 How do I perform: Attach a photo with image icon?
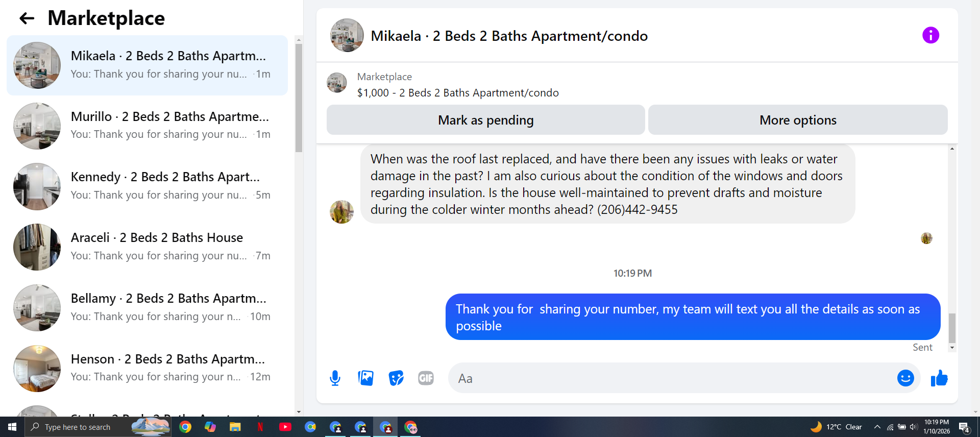pos(365,378)
